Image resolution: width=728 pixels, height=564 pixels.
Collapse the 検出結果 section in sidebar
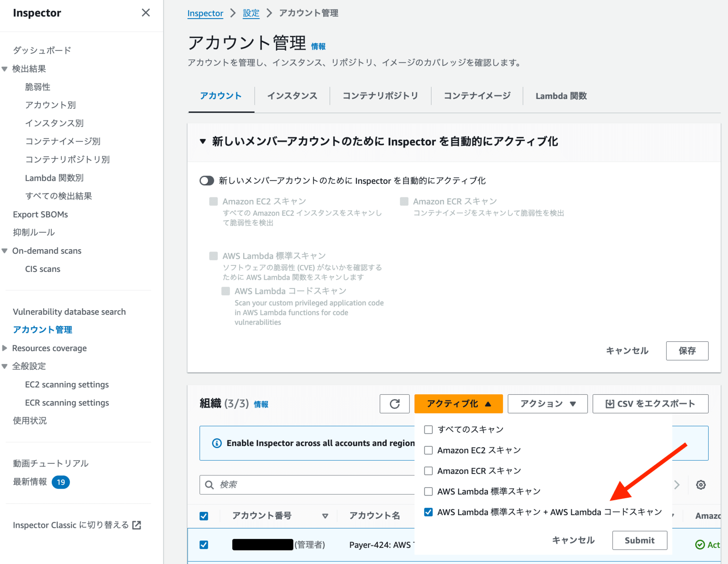tap(5, 69)
